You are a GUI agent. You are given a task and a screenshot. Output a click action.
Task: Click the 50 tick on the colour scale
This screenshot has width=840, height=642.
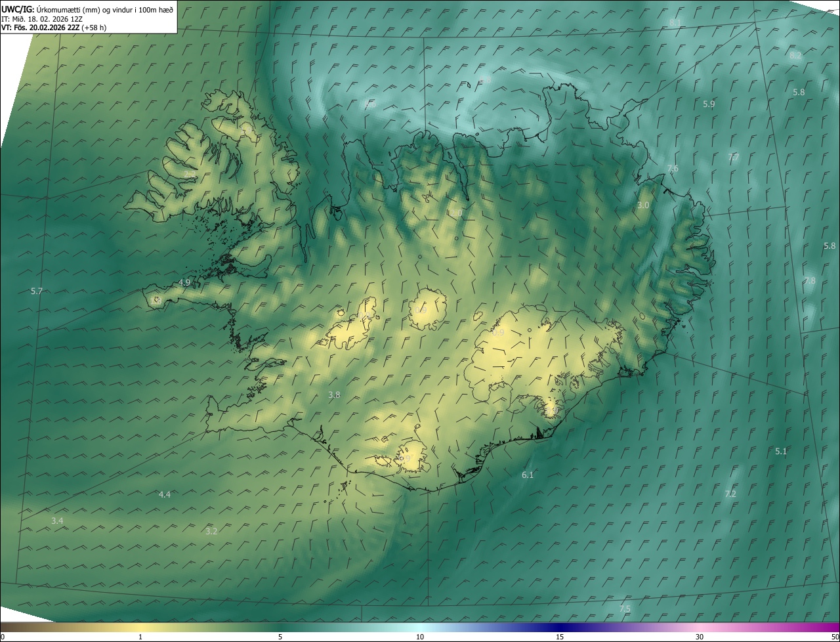click(x=835, y=637)
